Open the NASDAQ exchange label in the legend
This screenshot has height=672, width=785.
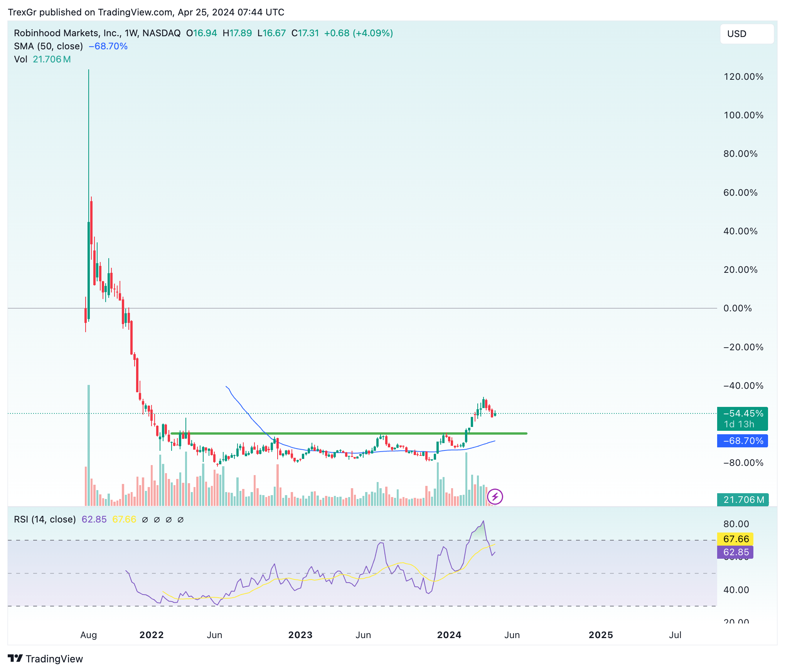(x=162, y=33)
